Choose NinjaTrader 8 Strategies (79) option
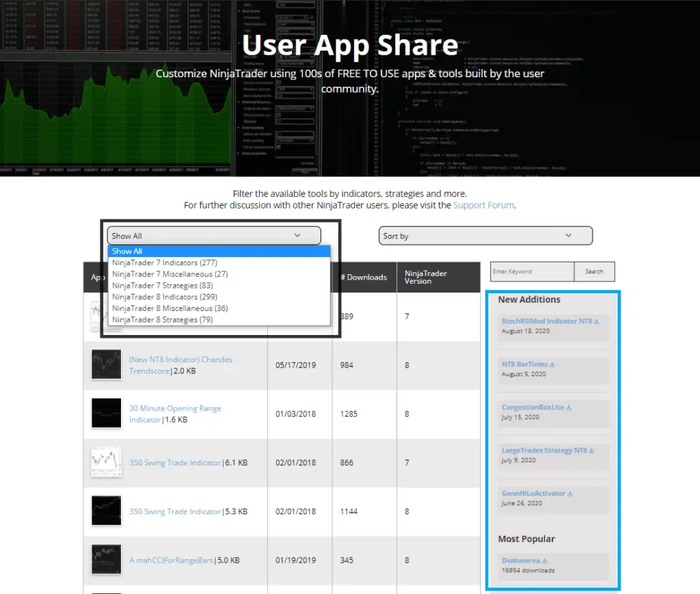The image size is (700, 594). point(219,320)
